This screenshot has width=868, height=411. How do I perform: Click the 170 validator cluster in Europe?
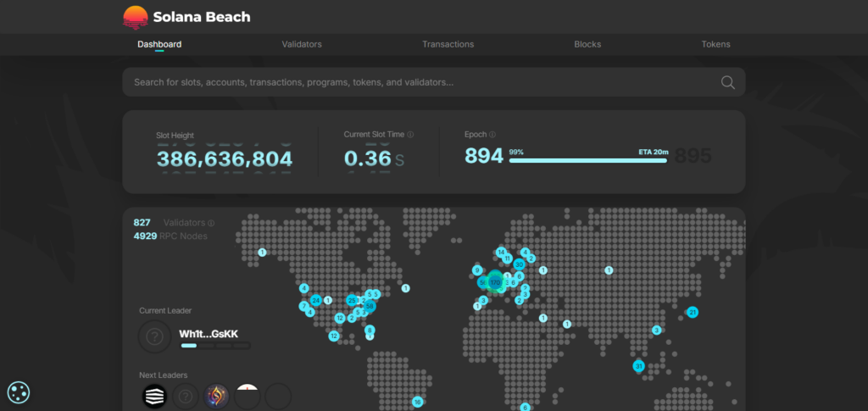point(495,281)
